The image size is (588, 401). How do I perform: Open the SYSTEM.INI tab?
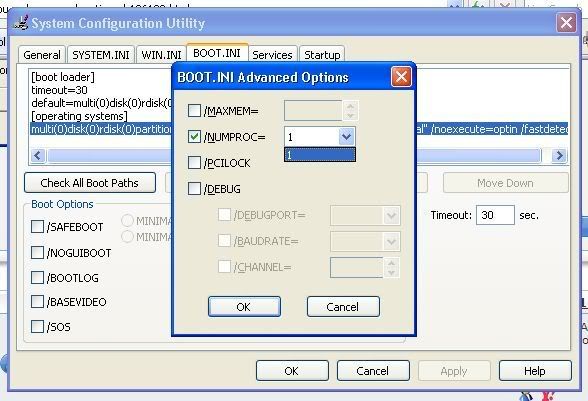[100, 55]
